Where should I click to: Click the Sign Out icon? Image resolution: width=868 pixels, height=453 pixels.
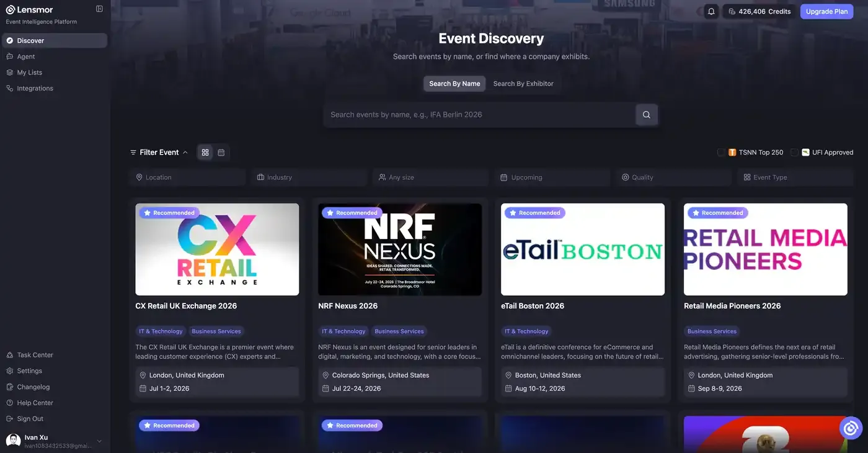click(10, 419)
